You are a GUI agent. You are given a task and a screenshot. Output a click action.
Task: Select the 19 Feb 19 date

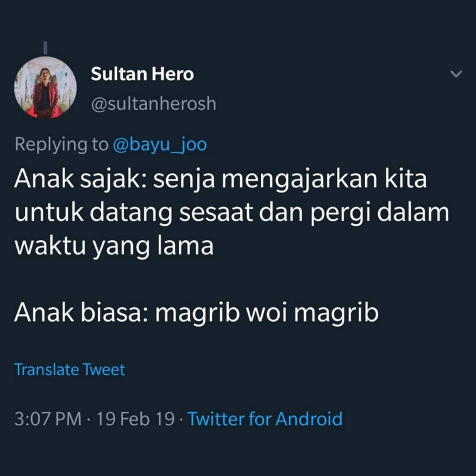(135, 419)
